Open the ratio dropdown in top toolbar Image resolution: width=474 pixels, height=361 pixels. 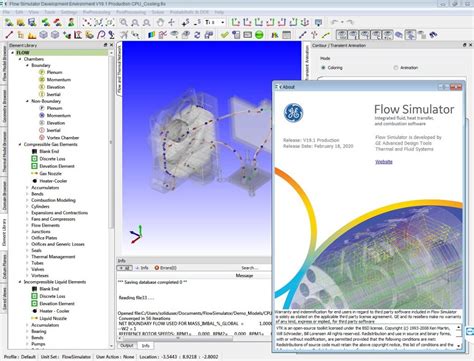(222, 22)
